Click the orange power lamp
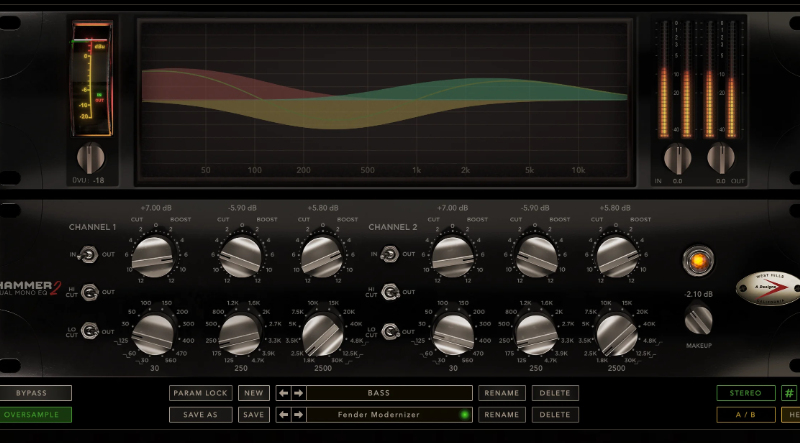Image resolution: width=800 pixels, height=443 pixels. (x=698, y=261)
